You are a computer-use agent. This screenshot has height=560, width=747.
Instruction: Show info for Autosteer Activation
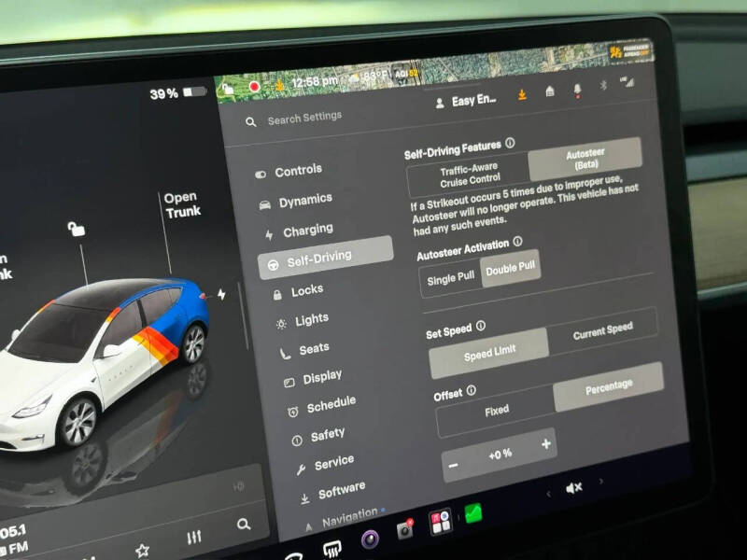click(517, 242)
